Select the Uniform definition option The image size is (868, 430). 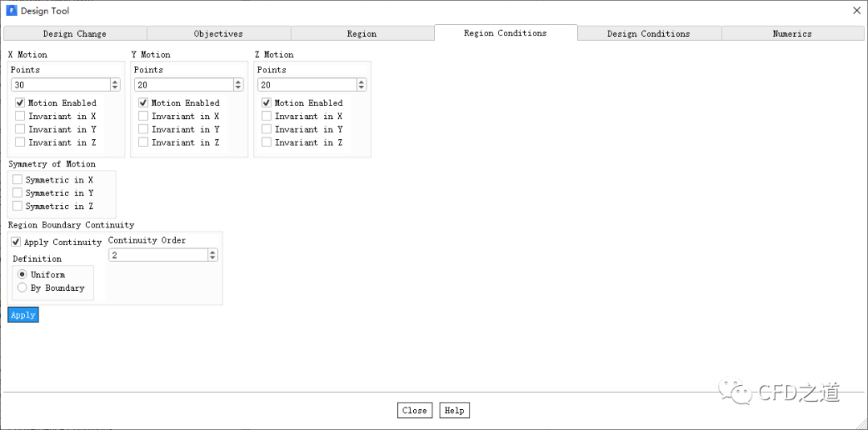pos(23,275)
